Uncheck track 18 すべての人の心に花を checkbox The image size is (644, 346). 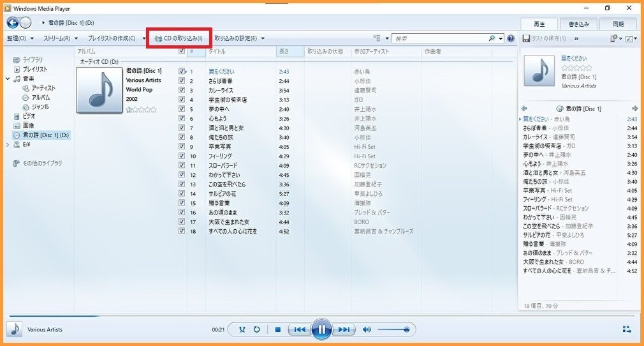[182, 231]
